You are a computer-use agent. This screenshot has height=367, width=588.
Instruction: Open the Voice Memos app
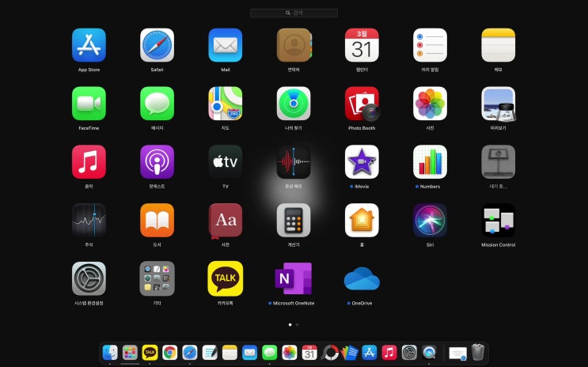pyautogui.click(x=294, y=162)
